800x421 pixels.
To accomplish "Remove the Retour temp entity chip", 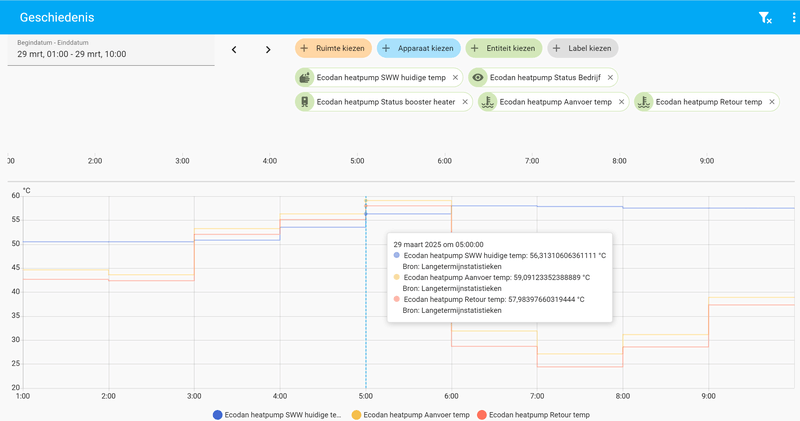I will point(770,102).
